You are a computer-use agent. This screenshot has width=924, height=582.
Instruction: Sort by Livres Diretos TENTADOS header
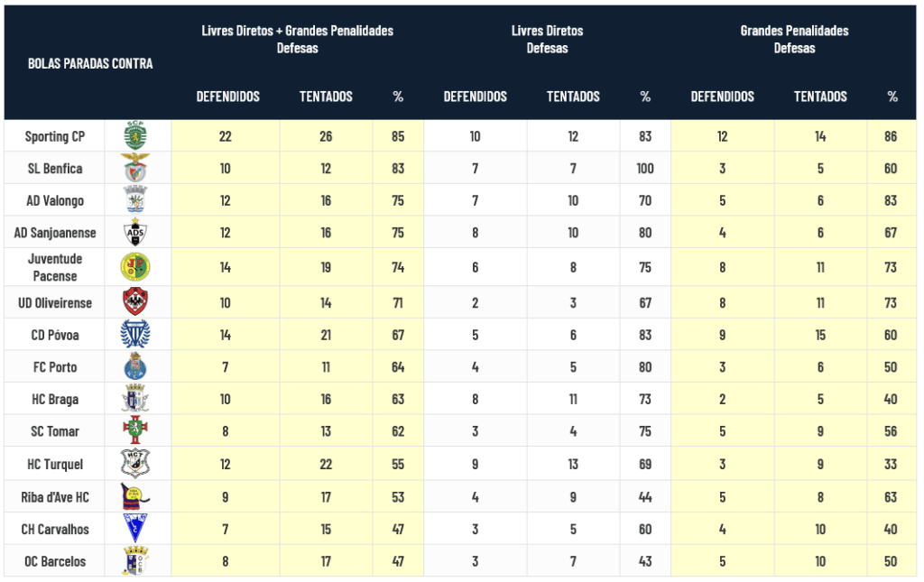click(x=573, y=97)
